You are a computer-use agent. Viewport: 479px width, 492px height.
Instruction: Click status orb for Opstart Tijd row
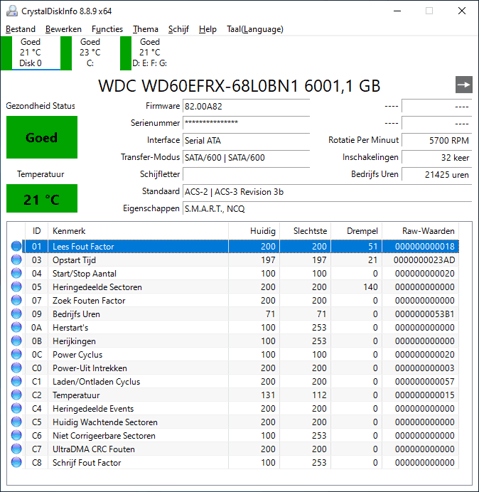click(x=16, y=260)
